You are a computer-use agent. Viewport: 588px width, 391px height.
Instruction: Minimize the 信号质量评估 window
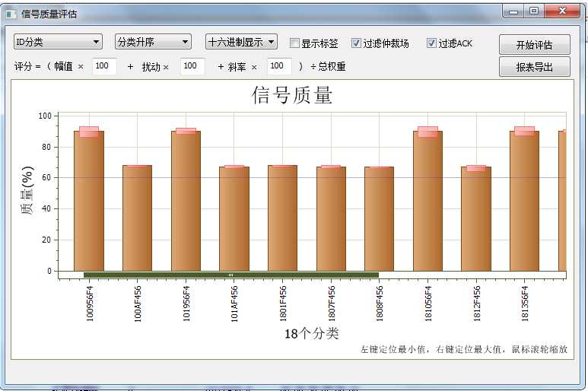513,11
